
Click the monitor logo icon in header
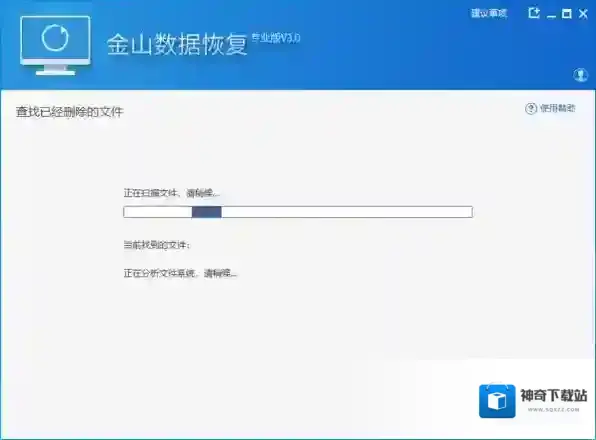click(x=55, y=45)
